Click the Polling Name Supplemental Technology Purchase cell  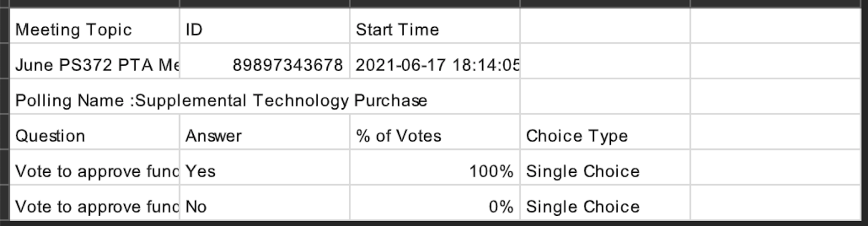click(264, 96)
